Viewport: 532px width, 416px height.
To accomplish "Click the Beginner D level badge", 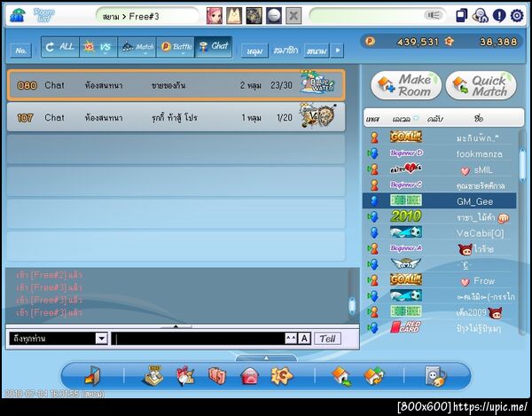I will [406, 153].
